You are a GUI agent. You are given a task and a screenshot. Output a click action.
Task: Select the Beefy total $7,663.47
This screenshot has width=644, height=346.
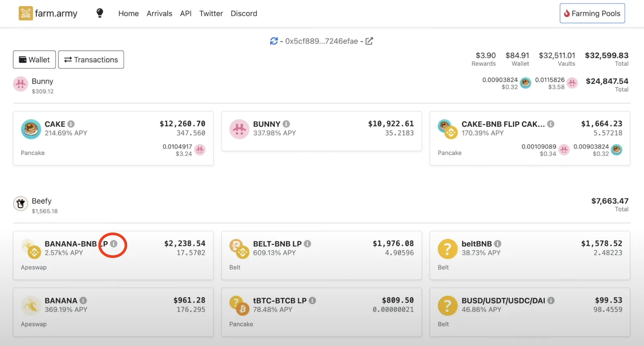point(610,201)
